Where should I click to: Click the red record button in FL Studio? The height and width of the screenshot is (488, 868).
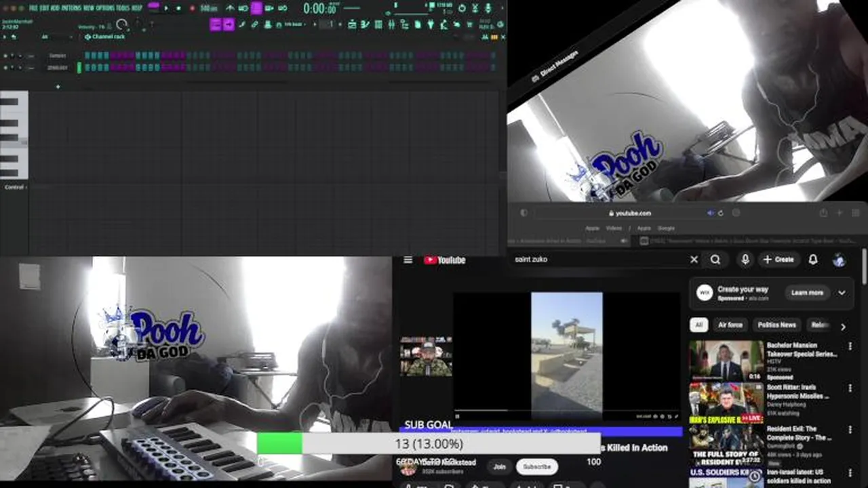192,8
